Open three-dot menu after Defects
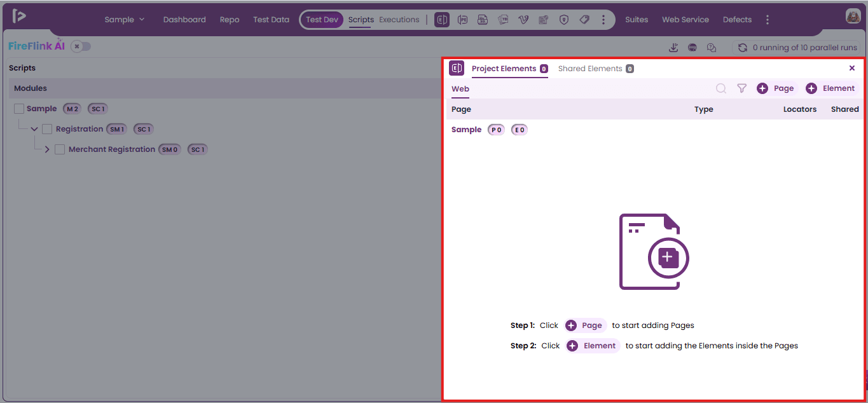The image size is (868, 403). [768, 20]
